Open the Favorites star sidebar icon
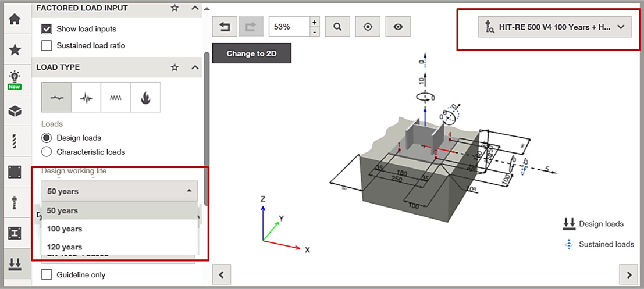This screenshot has height=289, width=644. click(x=15, y=50)
